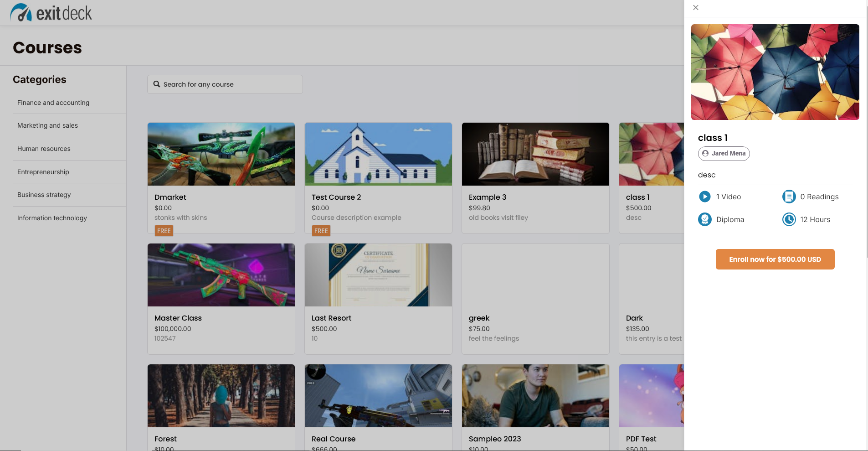Focus the Search for any course field
The height and width of the screenshot is (451, 868).
click(x=225, y=84)
